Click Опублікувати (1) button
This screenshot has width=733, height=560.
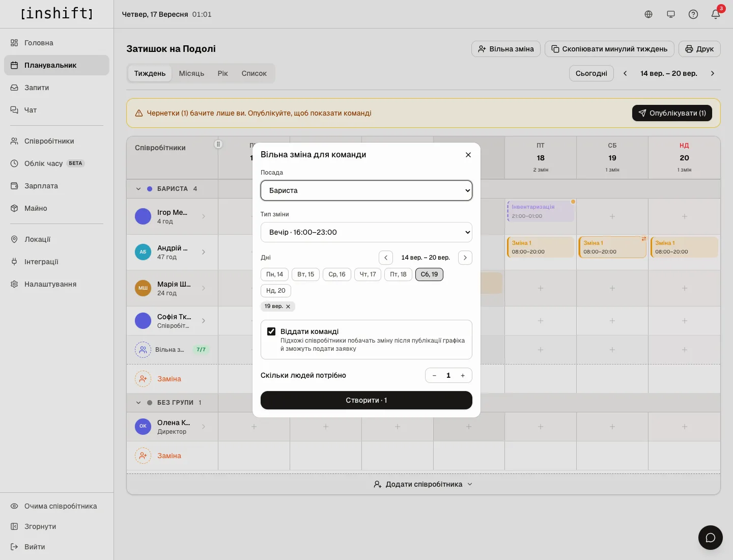(672, 113)
